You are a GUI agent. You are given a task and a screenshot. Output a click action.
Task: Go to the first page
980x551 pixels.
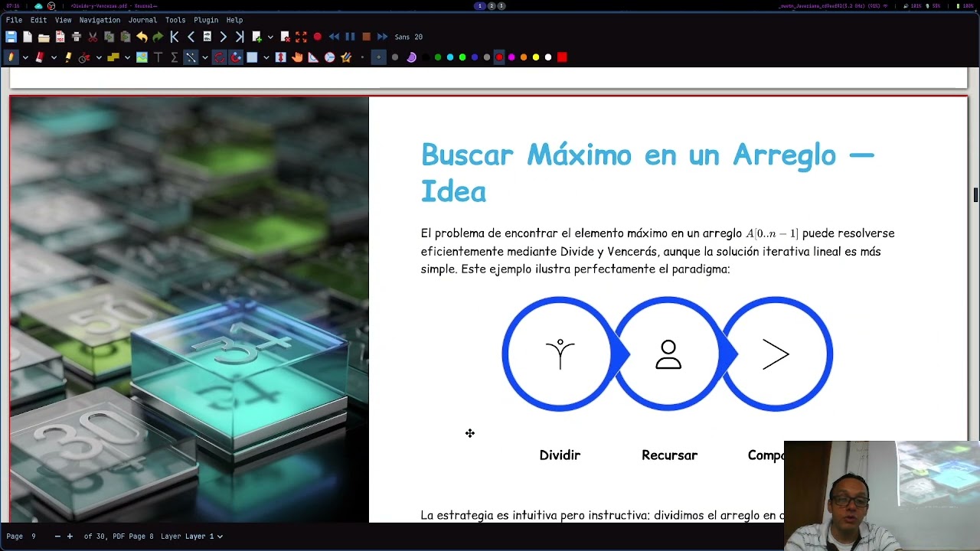point(175,37)
